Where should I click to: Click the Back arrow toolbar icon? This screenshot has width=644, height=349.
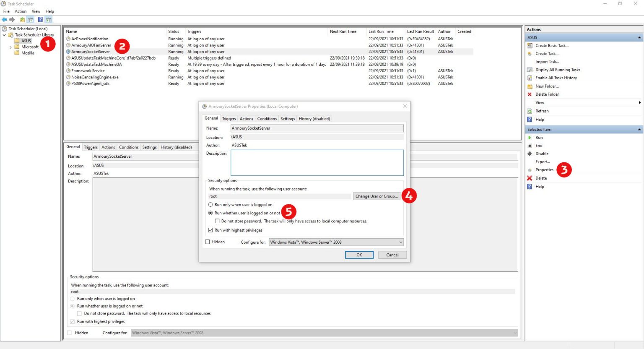[x=5, y=20]
